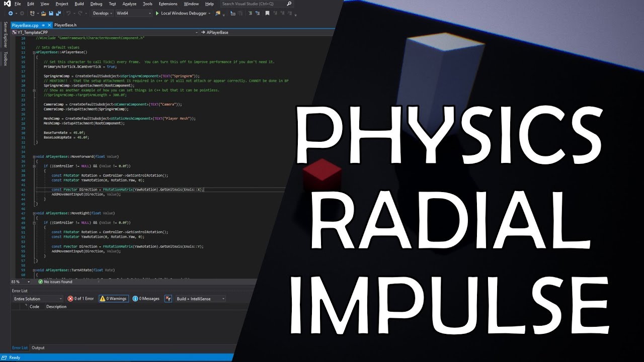644x362 pixels.
Task: Open the Toolbox side tab
Action: tap(6, 59)
